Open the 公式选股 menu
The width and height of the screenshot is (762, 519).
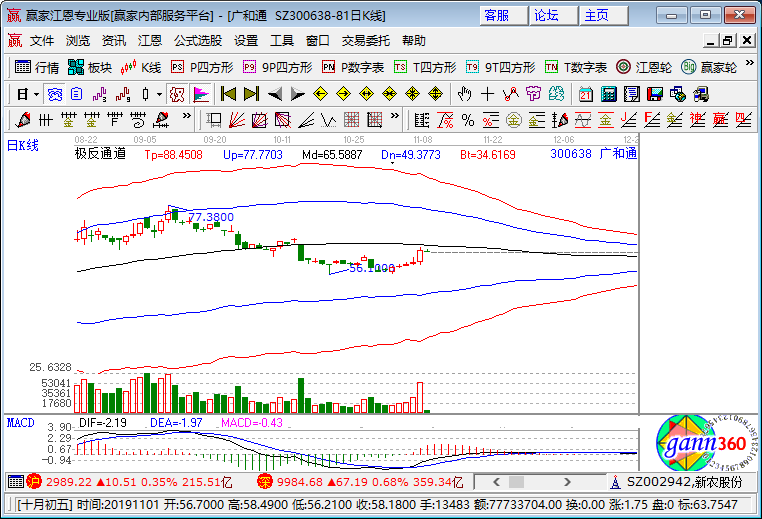pyautogui.click(x=198, y=41)
